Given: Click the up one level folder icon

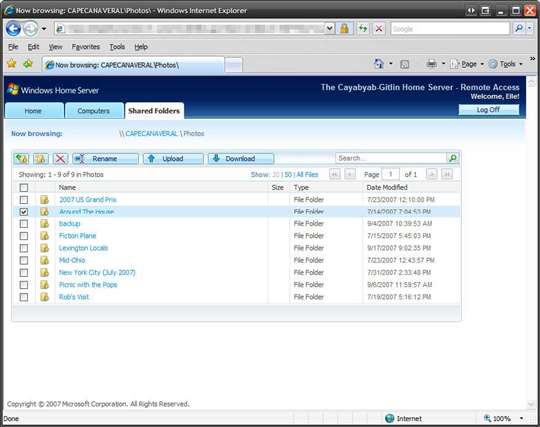Looking at the screenshot, I should click(x=21, y=159).
